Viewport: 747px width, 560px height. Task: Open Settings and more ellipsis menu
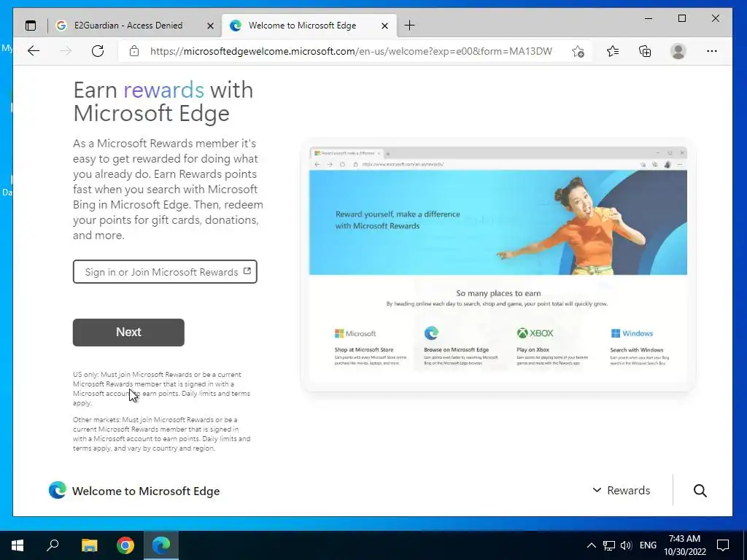coord(712,51)
